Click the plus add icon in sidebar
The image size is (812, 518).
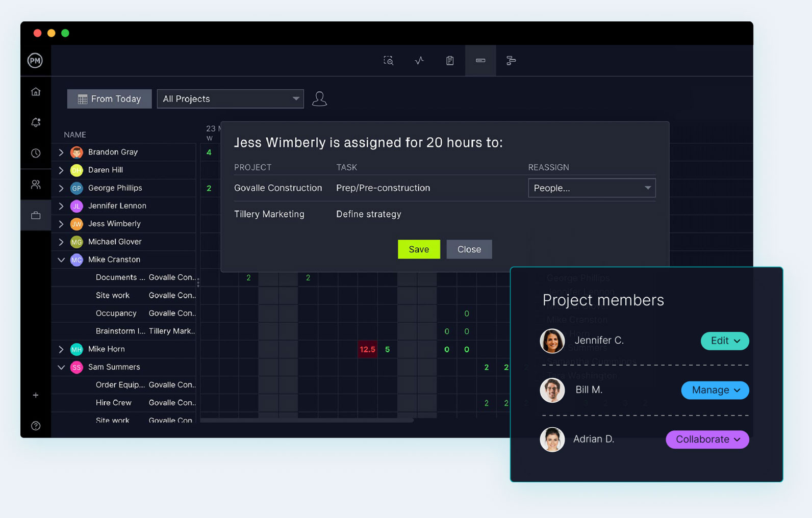(x=36, y=395)
